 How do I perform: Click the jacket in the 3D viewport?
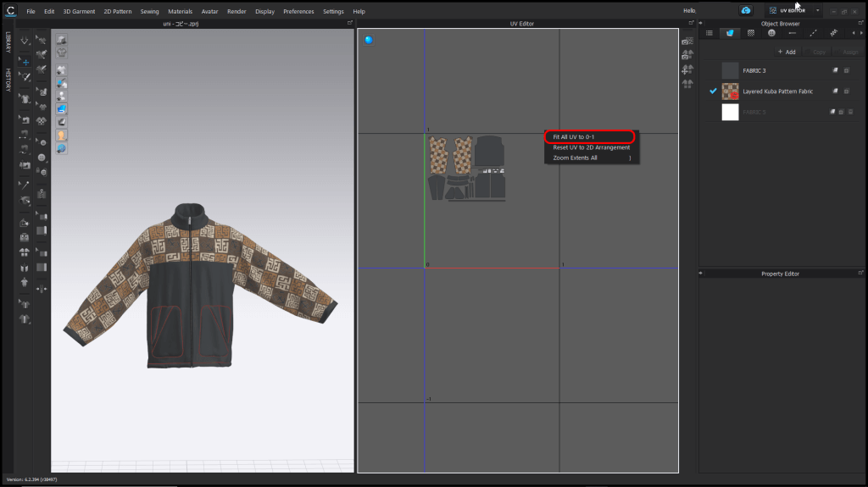191,288
